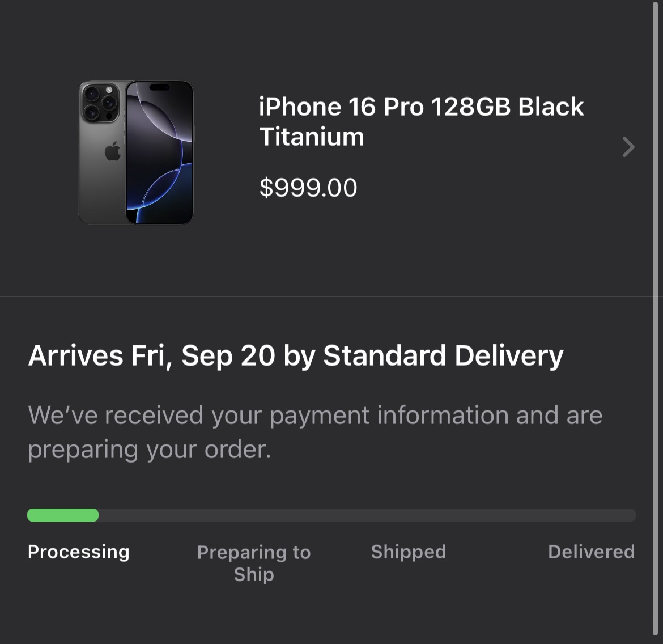Open the iPhone 16 Pro product name
The height and width of the screenshot is (644, 663).
click(341, 107)
